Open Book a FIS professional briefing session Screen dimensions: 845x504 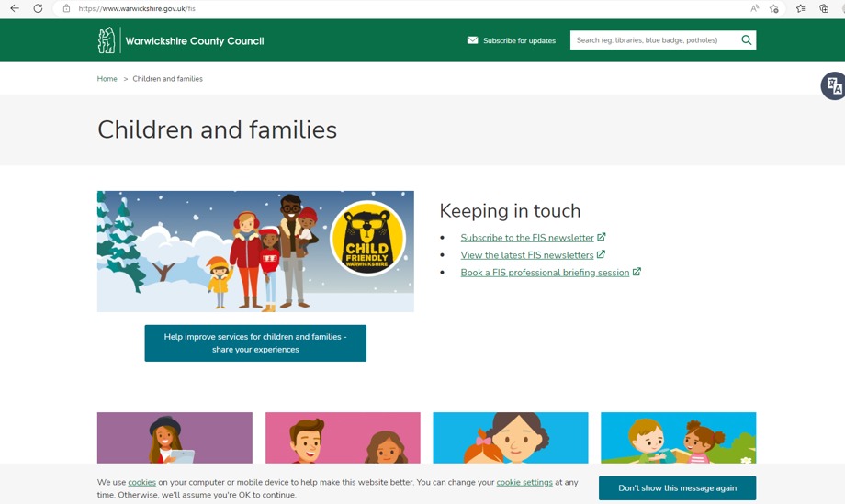tap(545, 273)
